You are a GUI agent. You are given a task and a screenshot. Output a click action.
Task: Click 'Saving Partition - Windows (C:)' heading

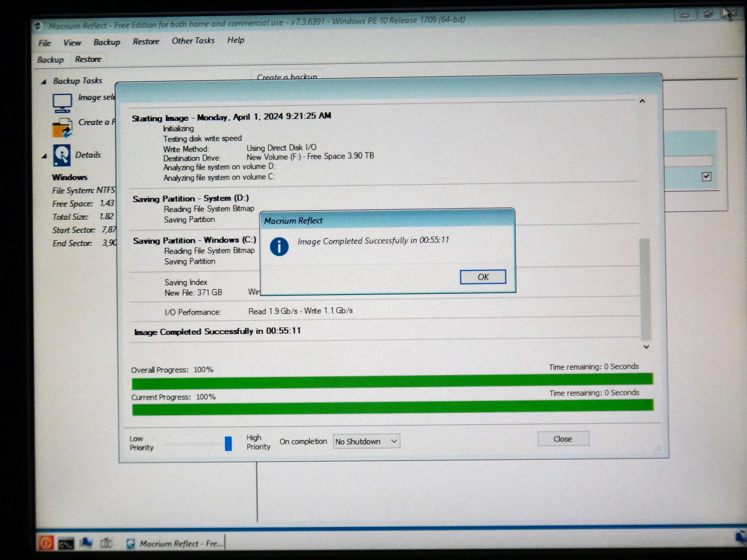195,240
